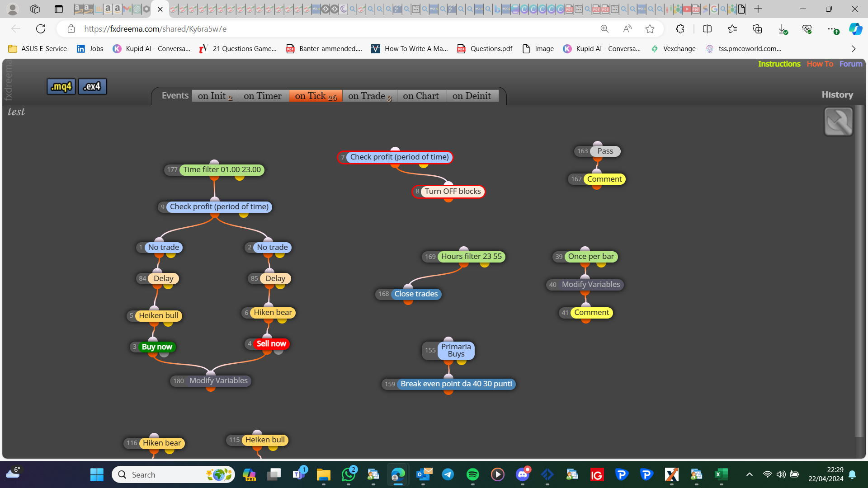Select Break even point da 40 30 punti block

(448, 384)
